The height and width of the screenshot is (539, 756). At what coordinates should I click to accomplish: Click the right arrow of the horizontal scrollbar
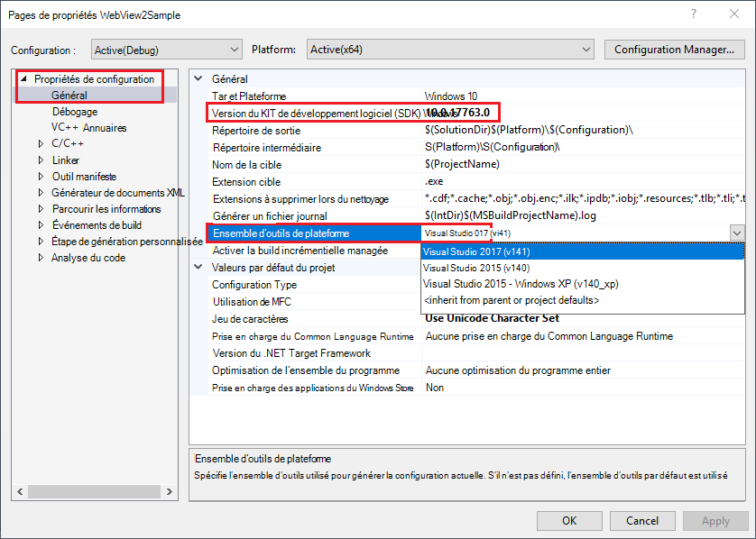170,491
